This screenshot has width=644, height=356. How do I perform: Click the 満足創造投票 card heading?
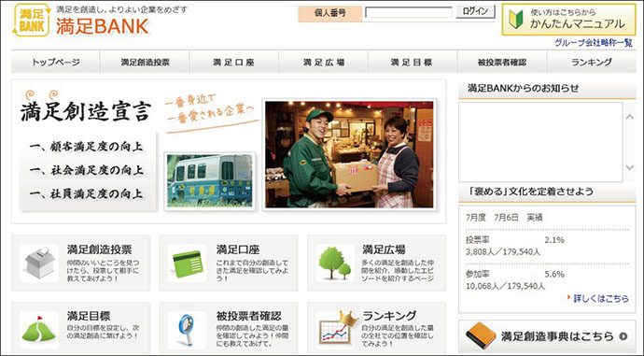(x=99, y=249)
